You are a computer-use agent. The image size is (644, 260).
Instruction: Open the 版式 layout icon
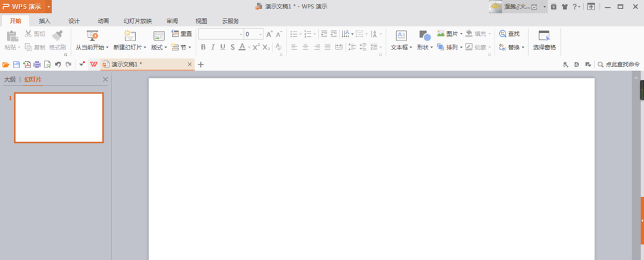pos(159,36)
